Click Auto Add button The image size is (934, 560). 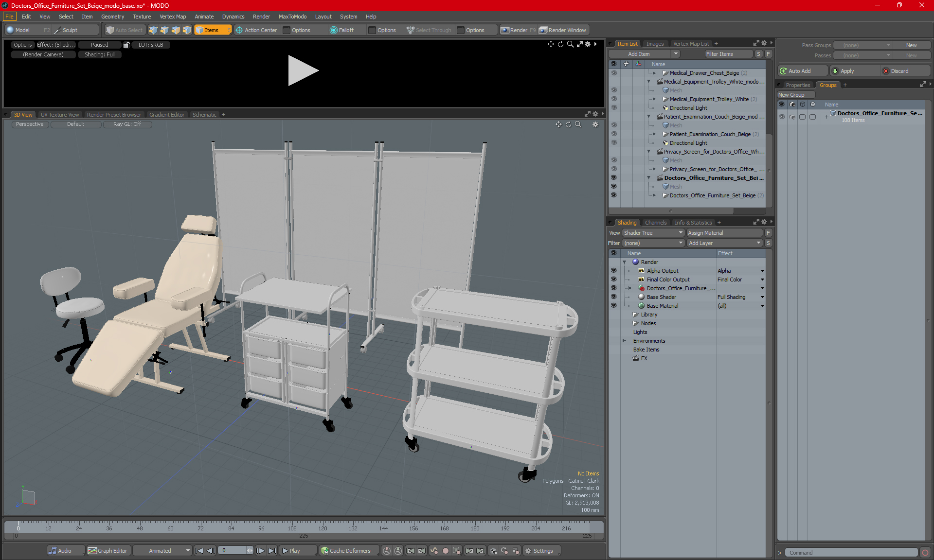point(802,71)
